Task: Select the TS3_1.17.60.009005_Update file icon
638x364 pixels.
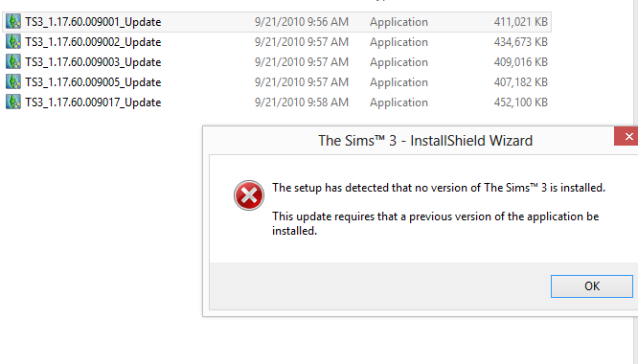Action: click(13, 81)
